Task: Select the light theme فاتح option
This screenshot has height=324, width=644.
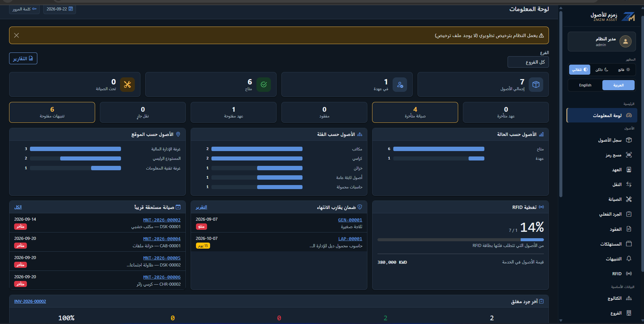Action: [624, 70]
